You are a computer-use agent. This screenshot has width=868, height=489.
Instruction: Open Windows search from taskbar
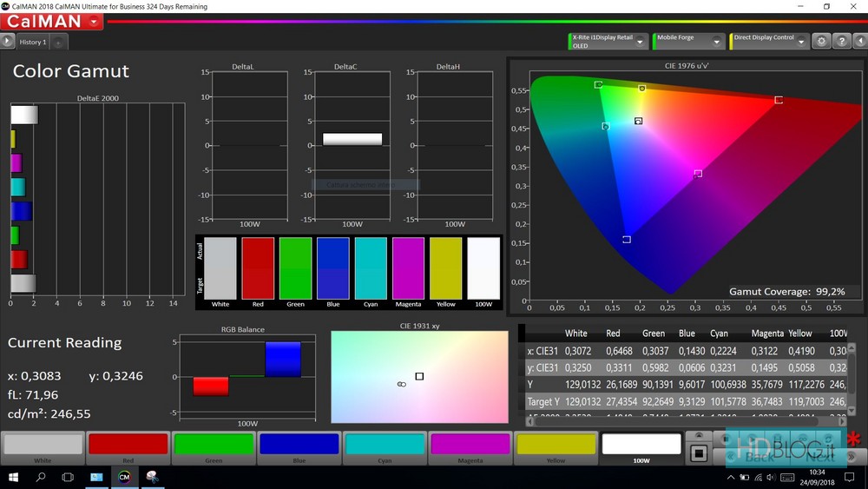pos(40,478)
